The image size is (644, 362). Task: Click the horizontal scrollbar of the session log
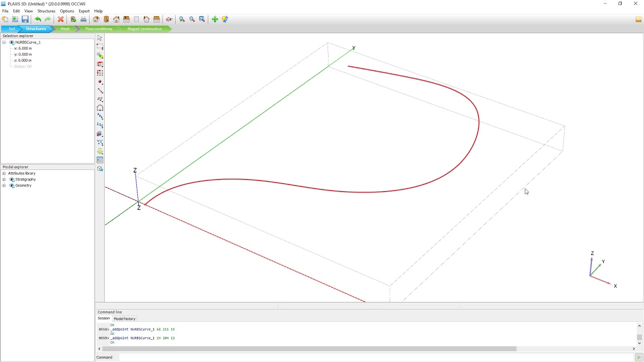pos(309,348)
